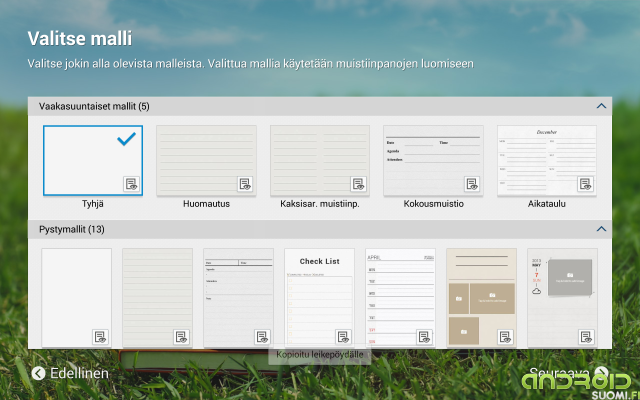Preview the diary photo template icon
Screen dimensions: 640x400
pos(586,337)
